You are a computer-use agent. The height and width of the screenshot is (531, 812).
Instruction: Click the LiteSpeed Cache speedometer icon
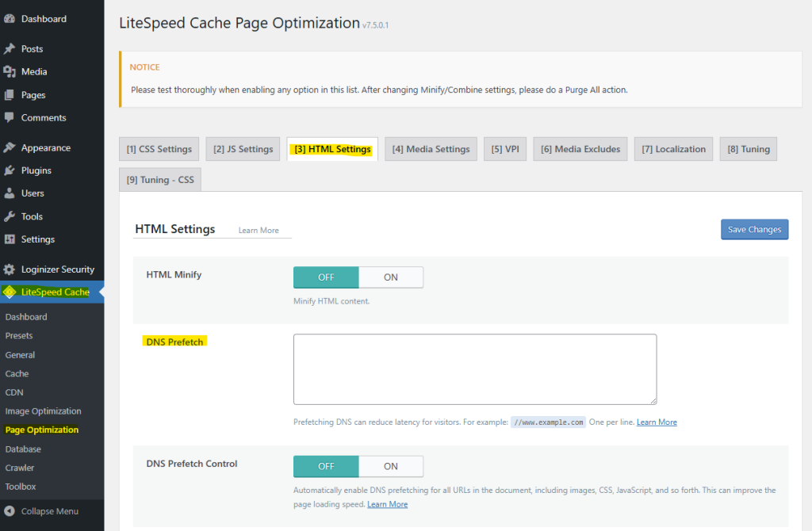(x=10, y=292)
